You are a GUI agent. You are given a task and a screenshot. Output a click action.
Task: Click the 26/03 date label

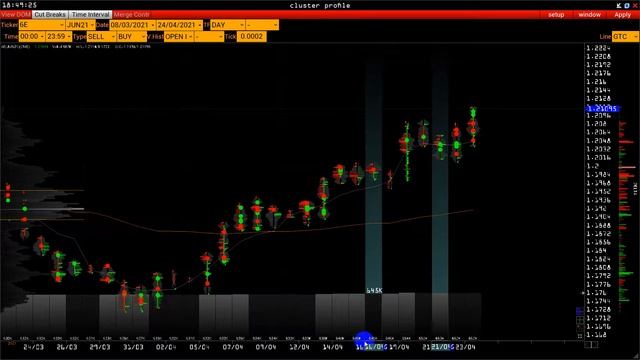tap(67, 347)
